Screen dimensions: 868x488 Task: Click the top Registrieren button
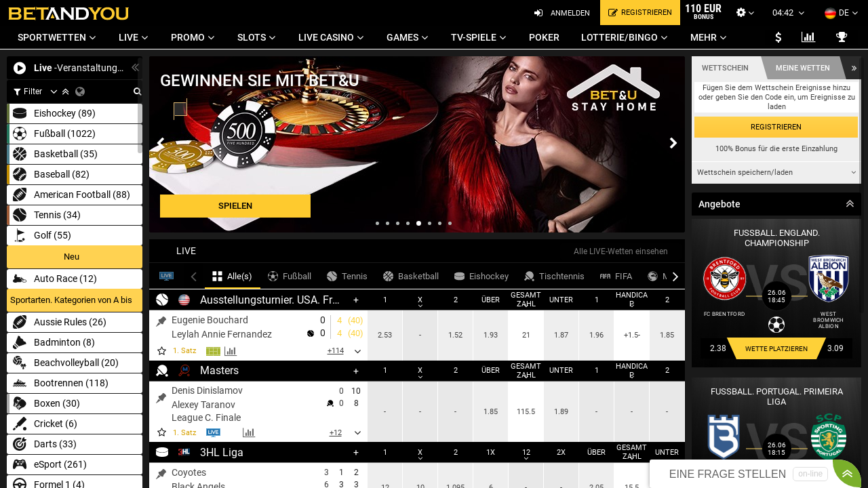(x=640, y=12)
